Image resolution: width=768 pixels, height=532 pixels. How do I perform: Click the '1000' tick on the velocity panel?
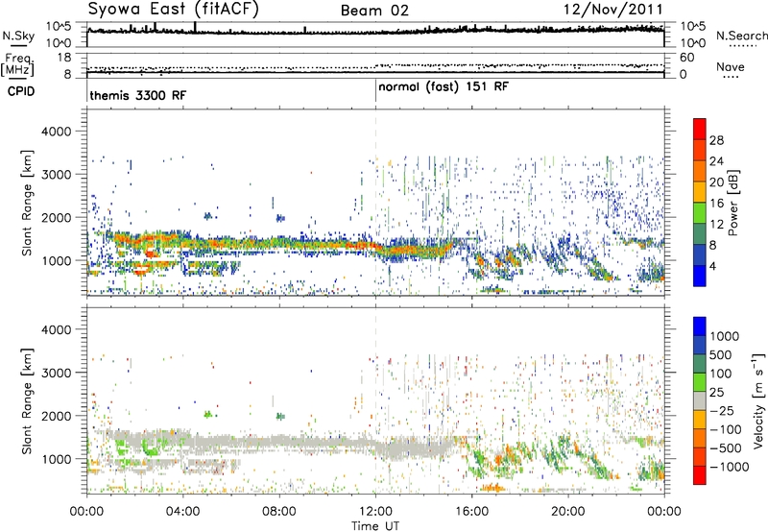pos(56,459)
